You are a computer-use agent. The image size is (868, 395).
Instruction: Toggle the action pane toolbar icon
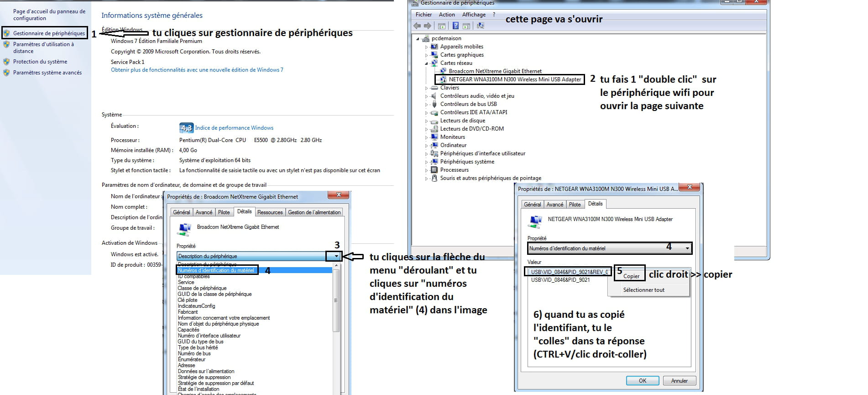466,26
